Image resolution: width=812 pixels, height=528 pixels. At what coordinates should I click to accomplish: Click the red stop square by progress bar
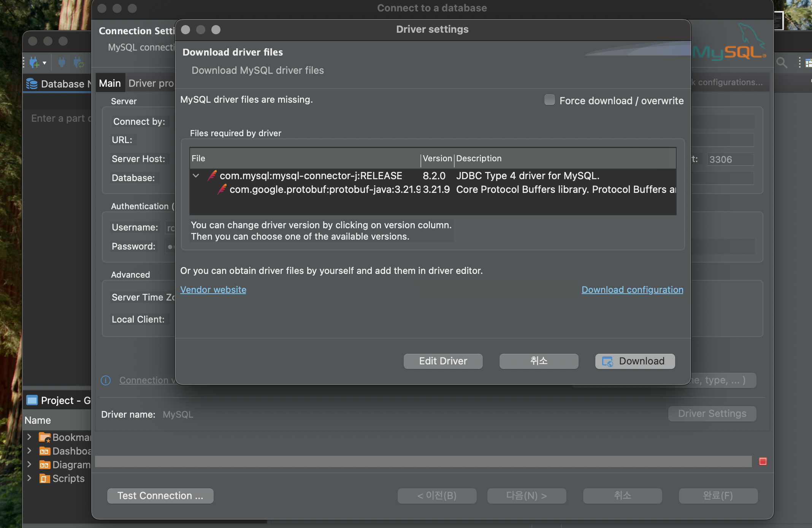click(x=763, y=461)
